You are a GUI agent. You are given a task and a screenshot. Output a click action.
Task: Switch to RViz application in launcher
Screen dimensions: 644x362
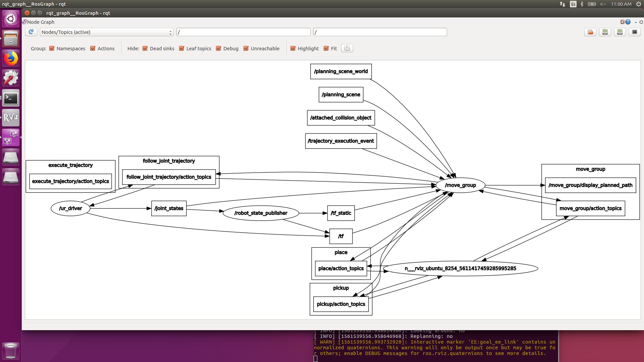(11, 118)
